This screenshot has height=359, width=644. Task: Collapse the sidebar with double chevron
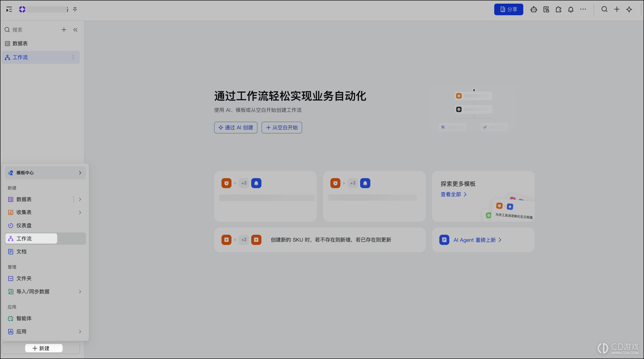(75, 30)
